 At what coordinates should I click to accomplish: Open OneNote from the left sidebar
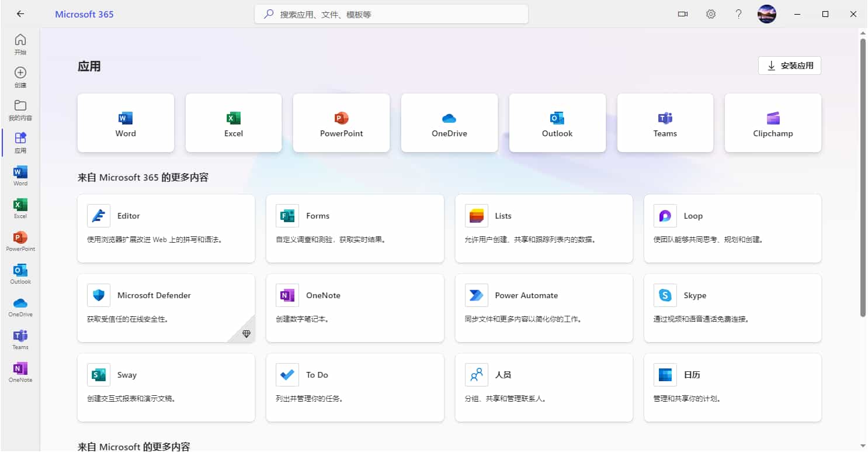20,372
